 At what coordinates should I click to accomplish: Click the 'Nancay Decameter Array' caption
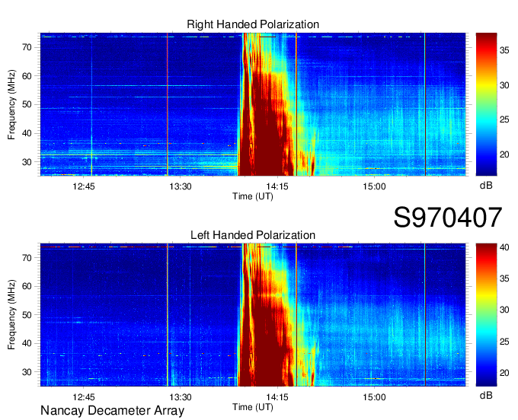pos(112,411)
